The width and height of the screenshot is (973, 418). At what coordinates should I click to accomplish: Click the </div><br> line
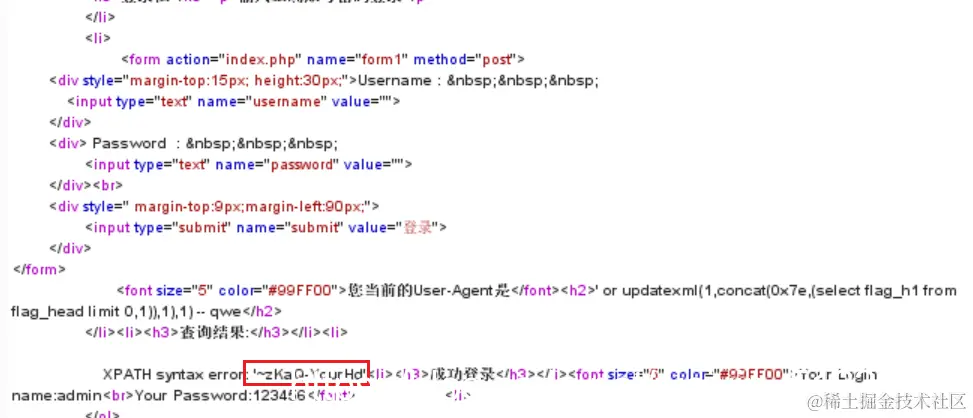point(86,185)
